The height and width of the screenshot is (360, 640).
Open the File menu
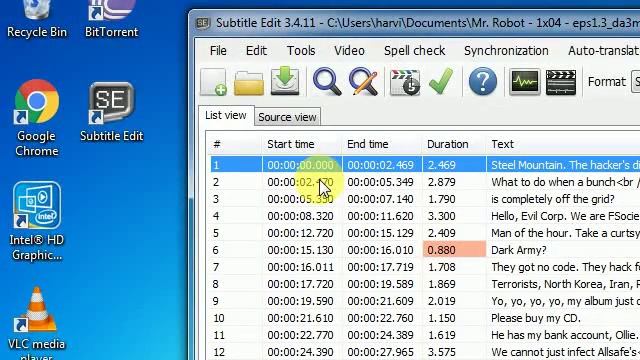tap(218, 51)
